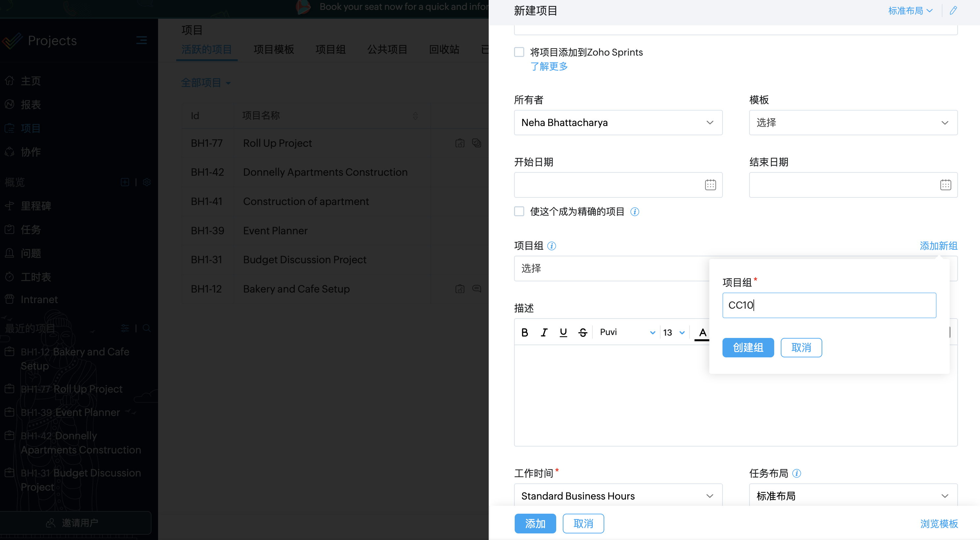Open the end date calendar picker

(x=945, y=185)
